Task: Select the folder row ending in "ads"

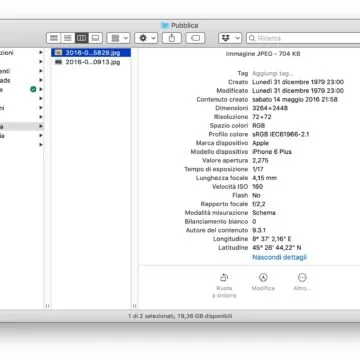Action: (x=22, y=80)
